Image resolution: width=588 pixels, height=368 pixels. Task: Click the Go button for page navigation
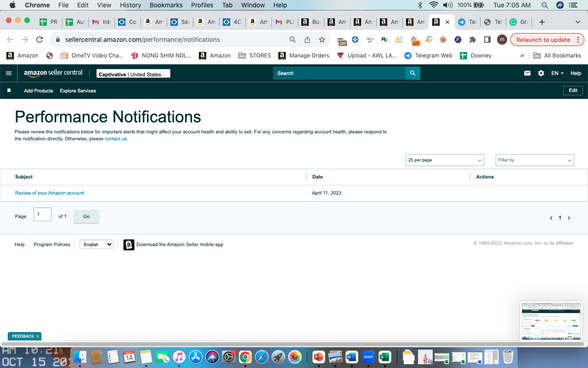pyautogui.click(x=86, y=217)
